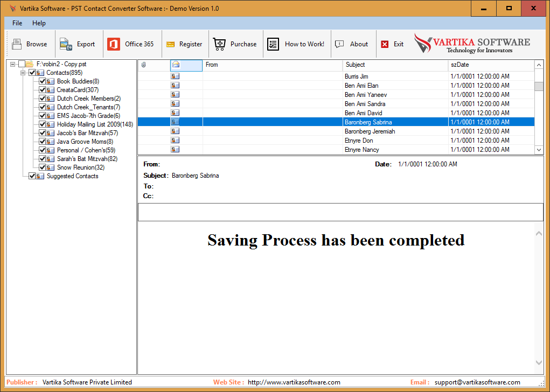Select the Personal / Cohen's(59) folder

[x=86, y=150]
